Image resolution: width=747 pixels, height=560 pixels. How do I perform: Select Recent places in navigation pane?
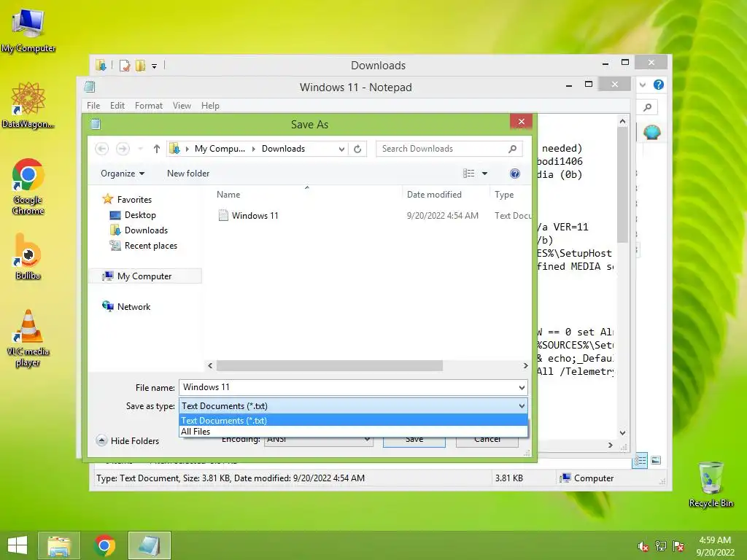150,245
